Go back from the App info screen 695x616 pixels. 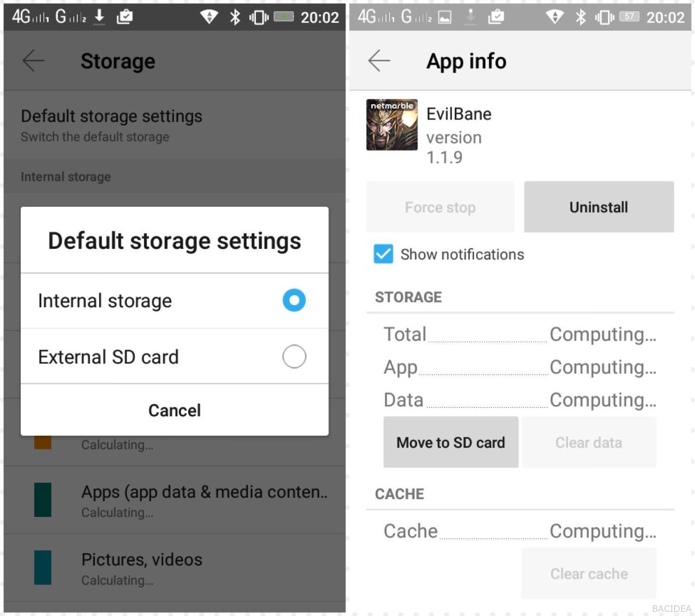[379, 61]
